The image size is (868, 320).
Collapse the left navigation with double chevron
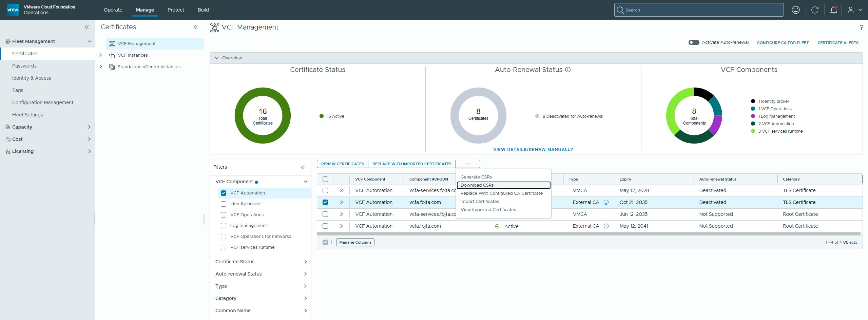click(x=87, y=27)
